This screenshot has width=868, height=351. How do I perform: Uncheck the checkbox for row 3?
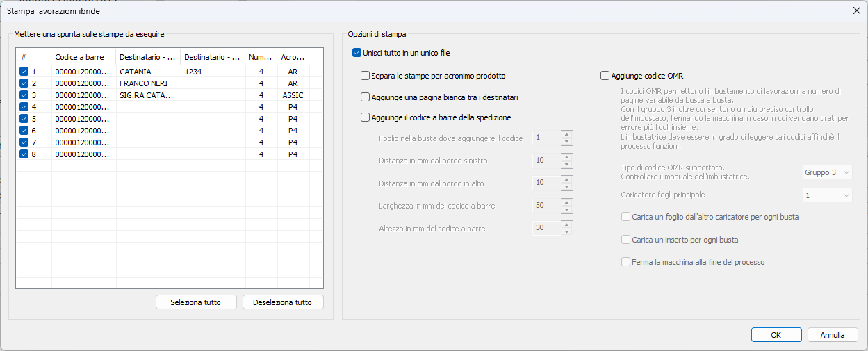pos(24,95)
